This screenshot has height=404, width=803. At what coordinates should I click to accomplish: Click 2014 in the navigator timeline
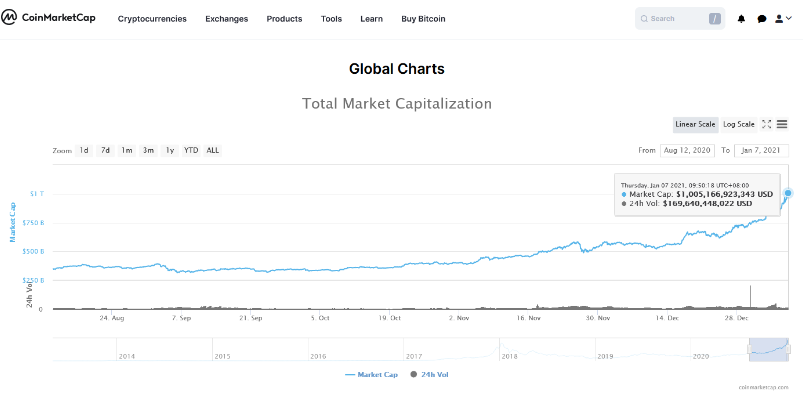point(126,356)
